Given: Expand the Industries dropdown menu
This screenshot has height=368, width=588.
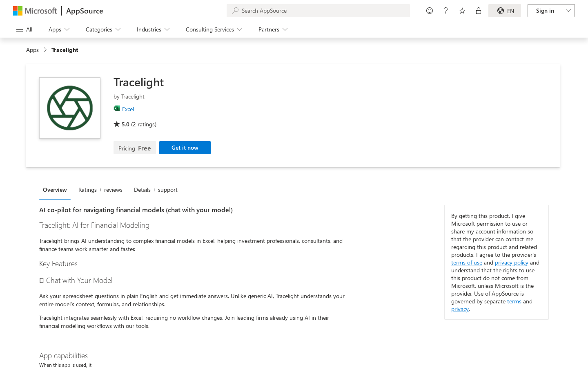Looking at the screenshot, I should (153, 29).
